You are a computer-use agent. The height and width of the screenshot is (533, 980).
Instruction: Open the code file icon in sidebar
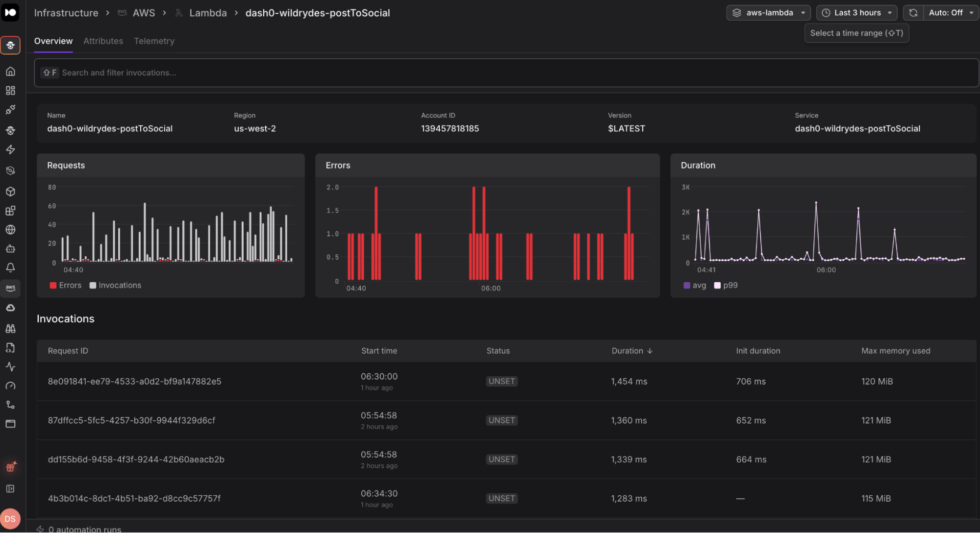click(x=10, y=348)
